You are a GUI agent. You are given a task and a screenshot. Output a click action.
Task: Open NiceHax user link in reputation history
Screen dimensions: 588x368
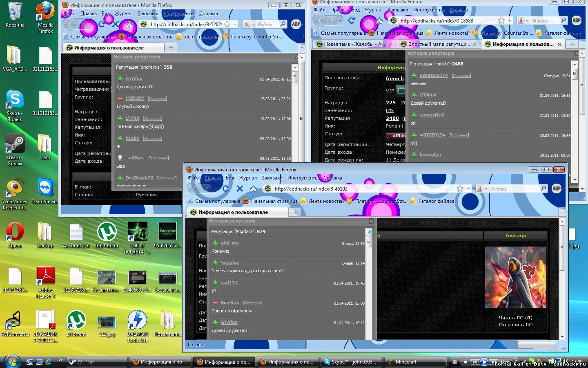[x=230, y=303]
